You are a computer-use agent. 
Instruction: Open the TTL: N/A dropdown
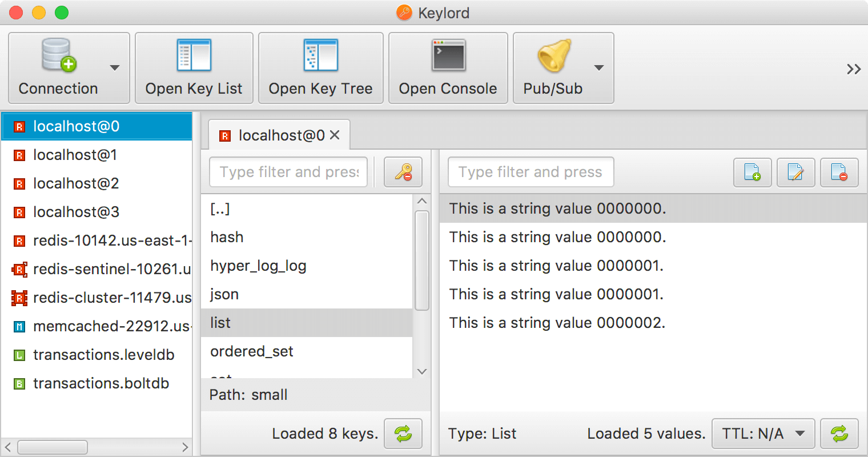[x=763, y=434]
